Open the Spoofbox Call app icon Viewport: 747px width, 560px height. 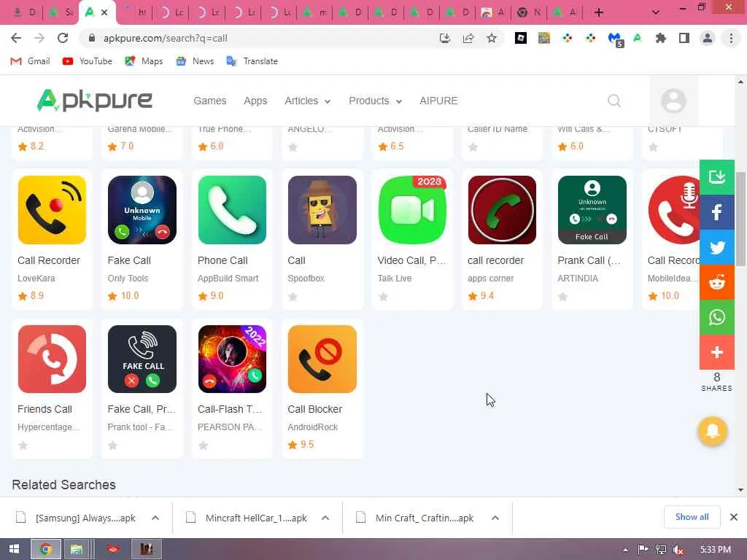coord(322,210)
